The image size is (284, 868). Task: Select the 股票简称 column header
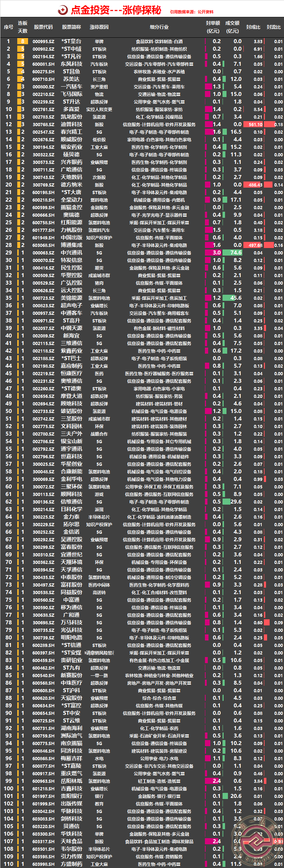click(72, 27)
